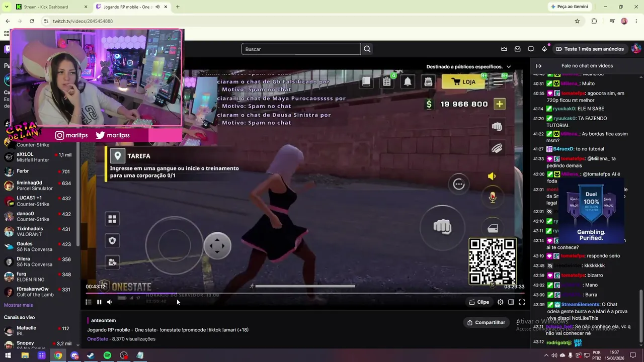Open the taskbar volume icon
Screen dimensions: 644x362
554,355
